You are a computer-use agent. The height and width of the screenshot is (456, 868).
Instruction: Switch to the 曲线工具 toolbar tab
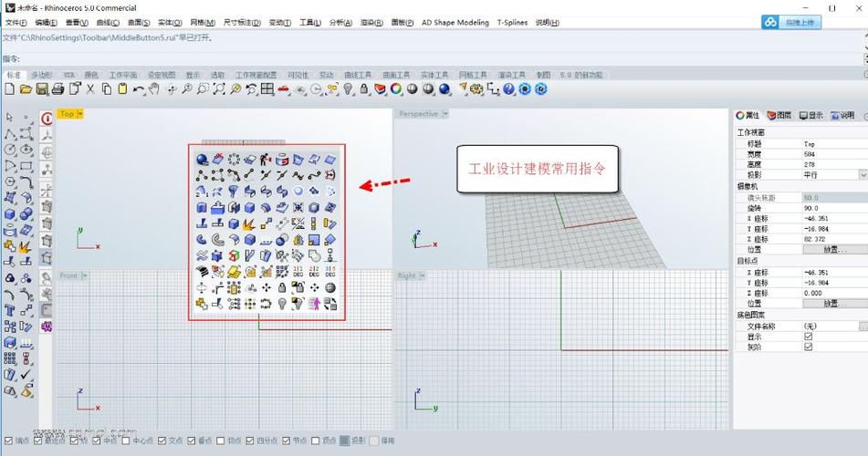click(358, 75)
